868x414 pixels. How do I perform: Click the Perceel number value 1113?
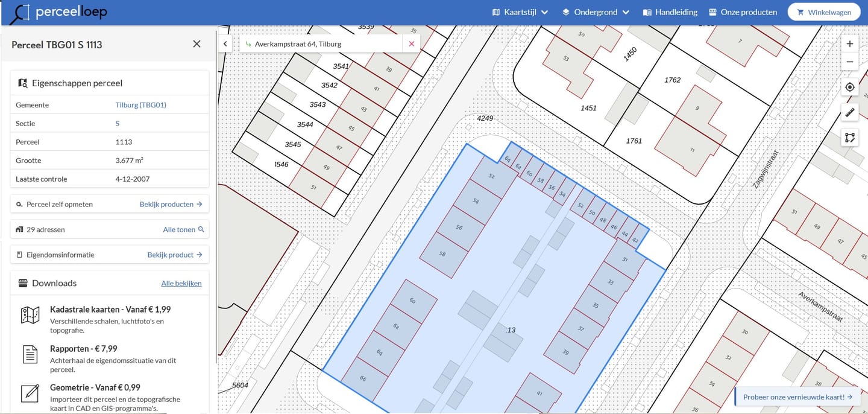click(124, 142)
